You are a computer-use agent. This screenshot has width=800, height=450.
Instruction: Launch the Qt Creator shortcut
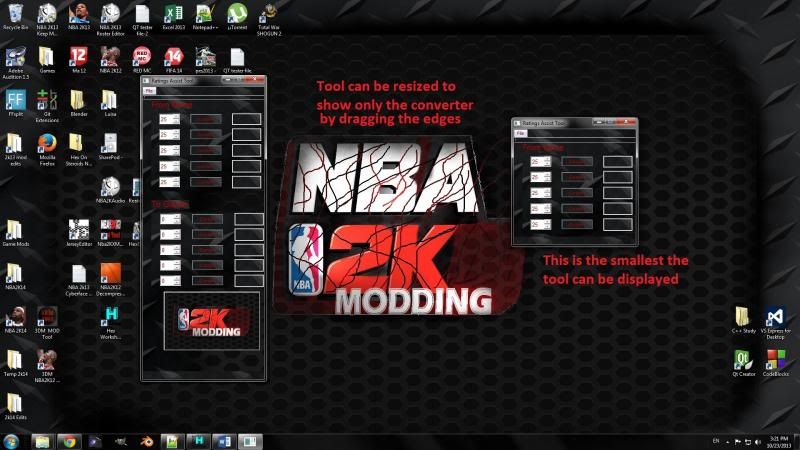tap(743, 363)
